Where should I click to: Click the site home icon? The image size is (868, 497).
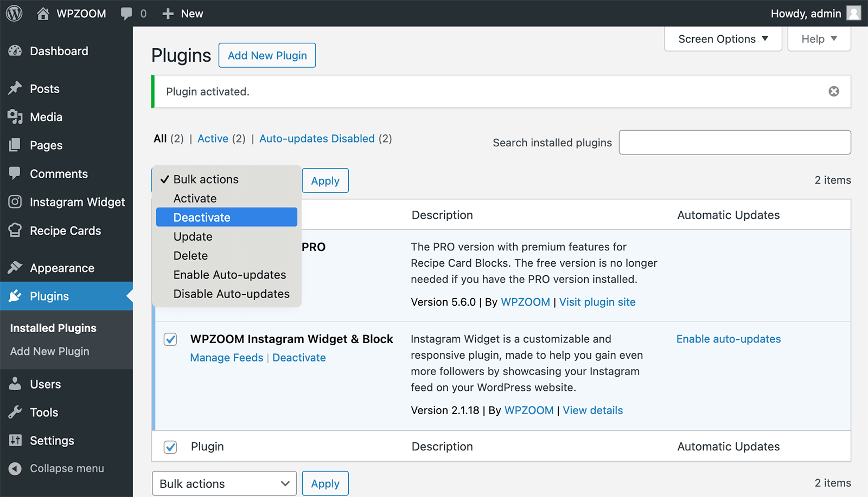[43, 14]
